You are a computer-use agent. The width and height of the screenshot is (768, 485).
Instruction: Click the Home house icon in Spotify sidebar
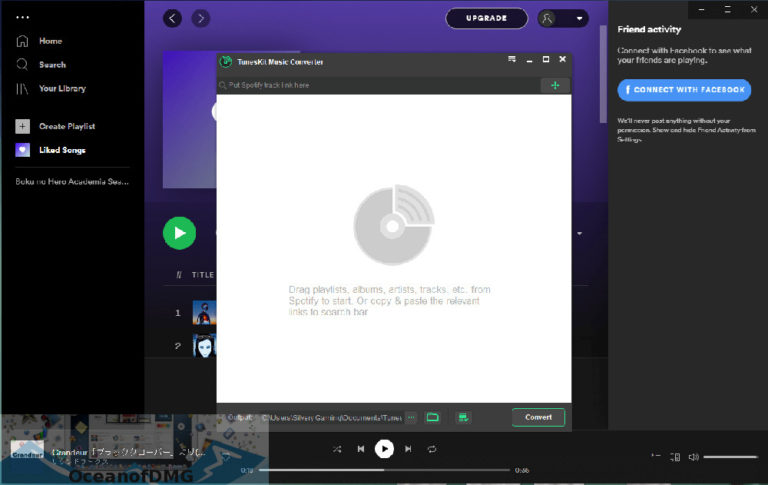[x=23, y=41]
